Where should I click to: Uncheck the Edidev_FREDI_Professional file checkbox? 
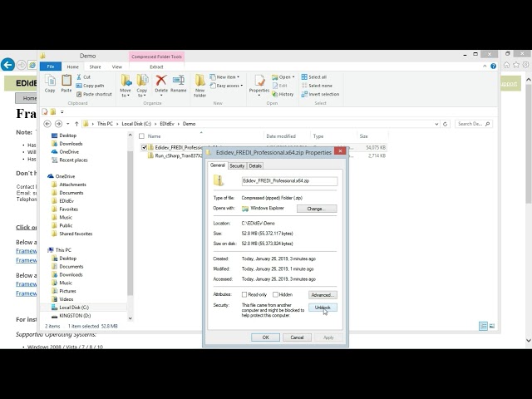(144, 148)
